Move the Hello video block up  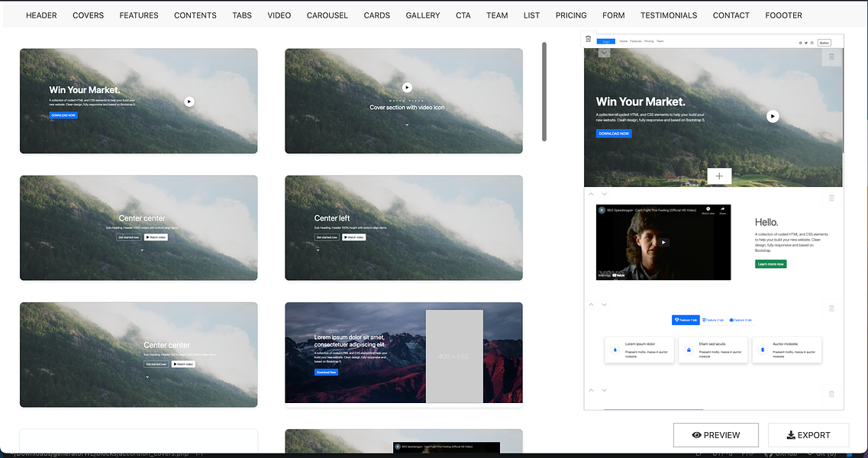click(591, 195)
